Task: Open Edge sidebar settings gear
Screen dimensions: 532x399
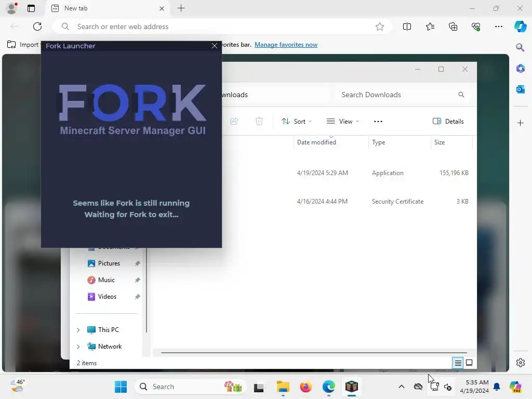Action: [x=521, y=362]
